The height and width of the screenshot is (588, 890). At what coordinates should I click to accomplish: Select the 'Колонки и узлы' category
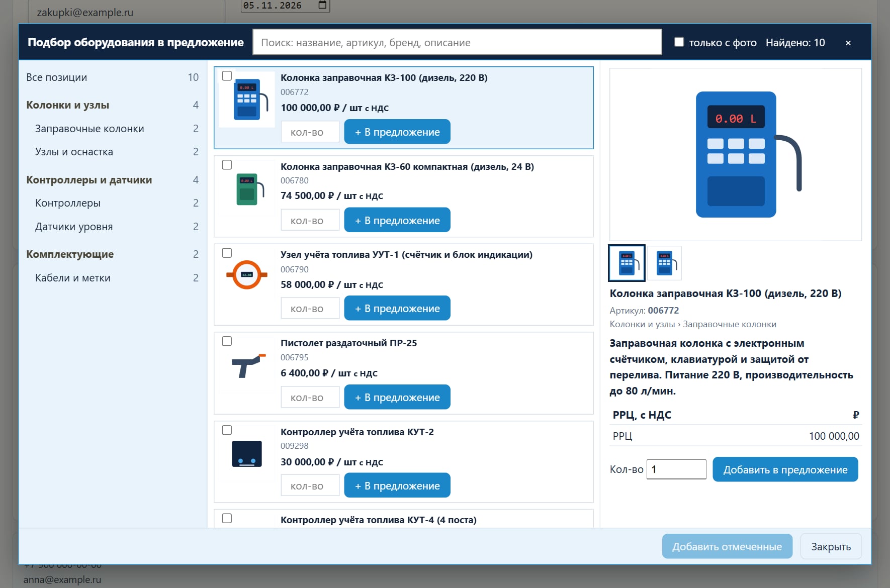click(x=112, y=105)
